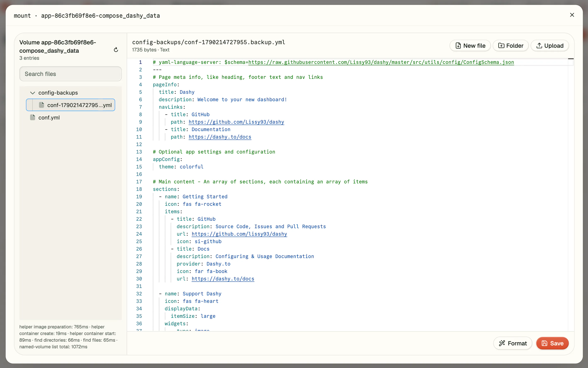Focus the Search files field

[x=70, y=74]
